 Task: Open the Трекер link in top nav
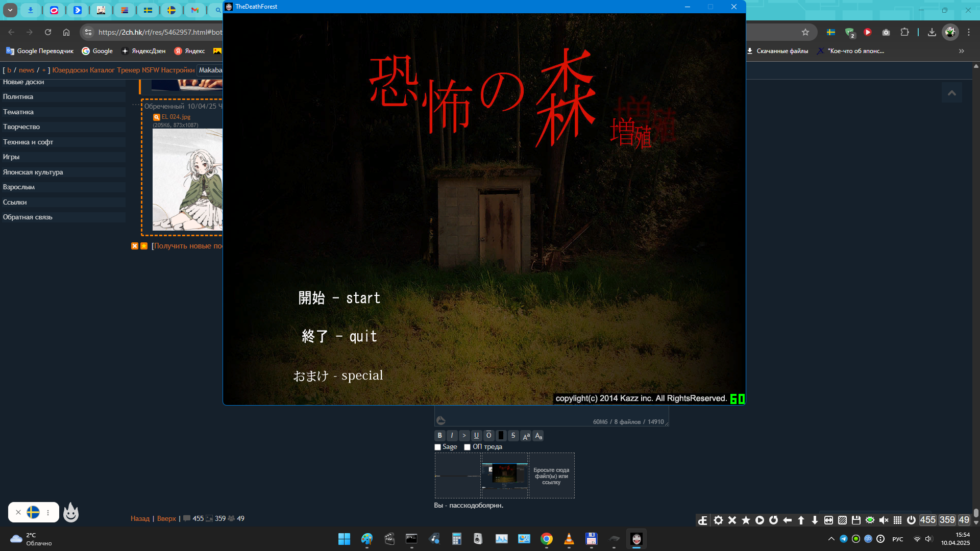tap(128, 70)
